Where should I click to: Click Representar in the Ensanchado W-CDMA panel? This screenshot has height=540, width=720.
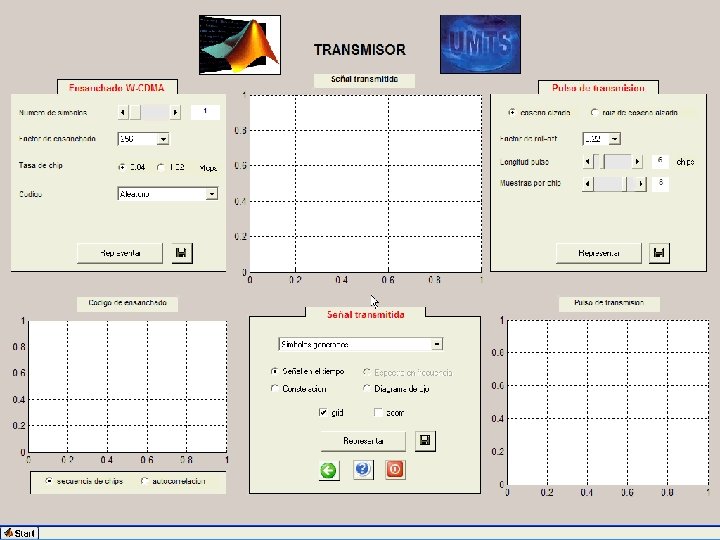120,253
